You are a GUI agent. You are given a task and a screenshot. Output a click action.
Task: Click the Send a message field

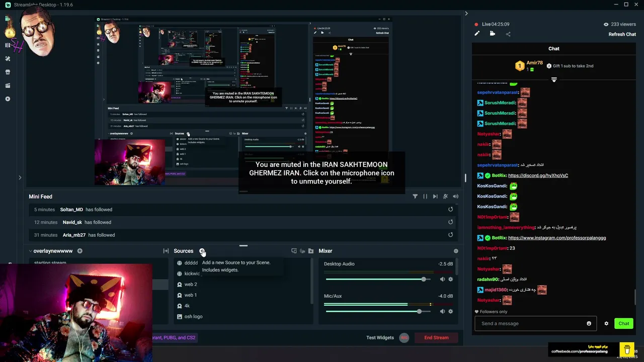click(535, 323)
